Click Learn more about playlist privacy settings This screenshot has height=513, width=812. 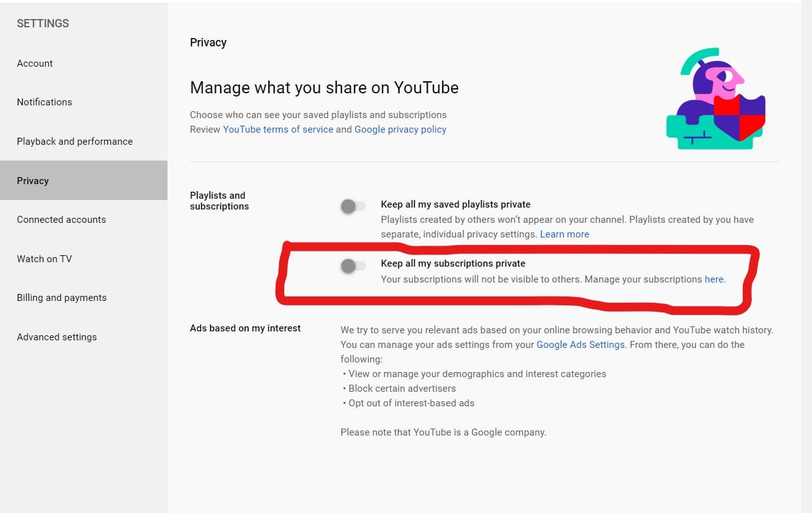(564, 234)
